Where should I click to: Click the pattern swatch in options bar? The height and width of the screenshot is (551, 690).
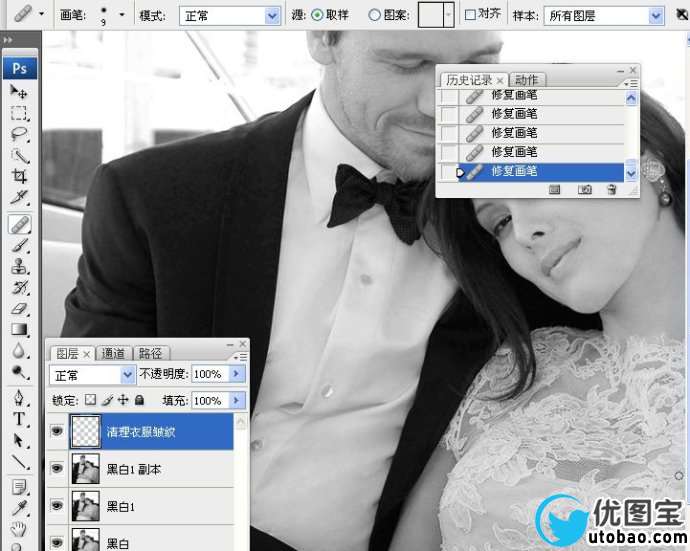point(430,15)
